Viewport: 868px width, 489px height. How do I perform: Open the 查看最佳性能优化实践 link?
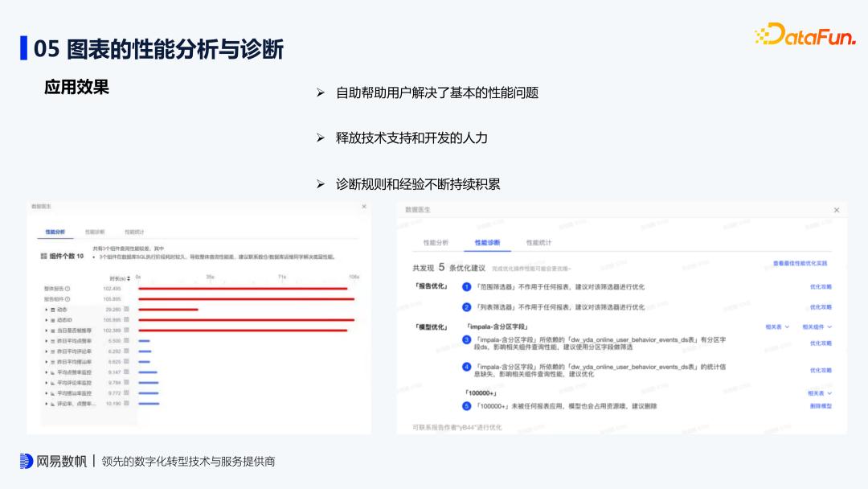coord(801,263)
